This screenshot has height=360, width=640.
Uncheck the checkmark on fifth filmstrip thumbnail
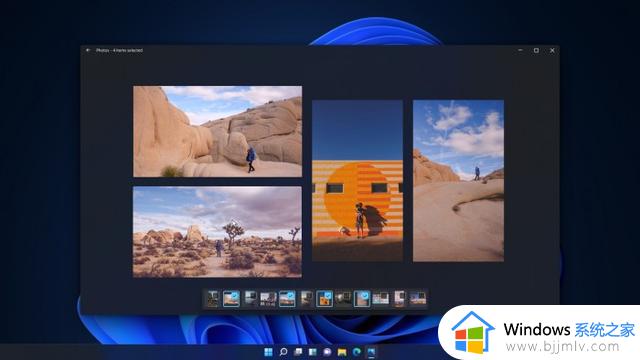[290, 296]
